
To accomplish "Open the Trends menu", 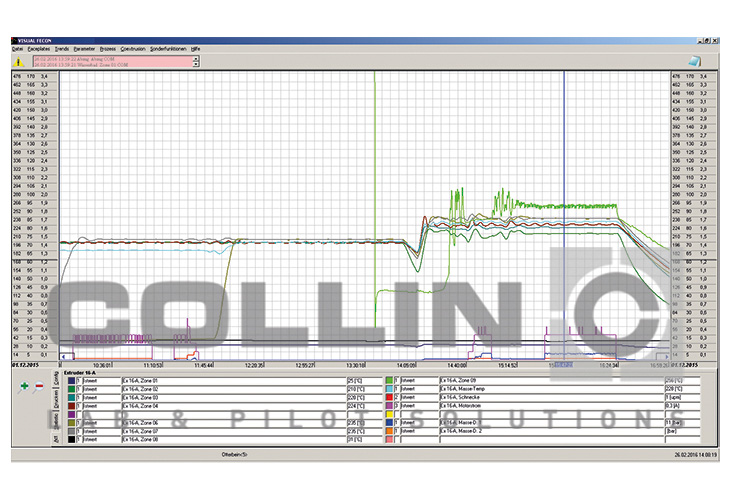I will (x=62, y=49).
